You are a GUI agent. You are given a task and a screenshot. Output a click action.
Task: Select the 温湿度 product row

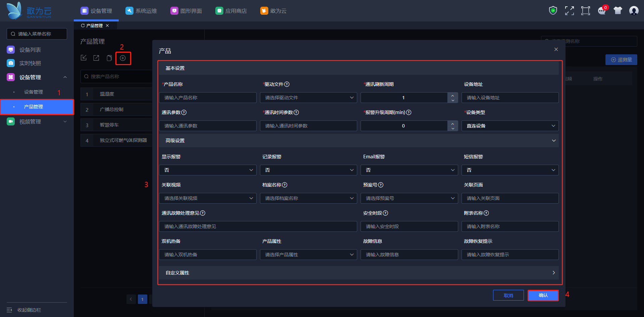(x=116, y=94)
